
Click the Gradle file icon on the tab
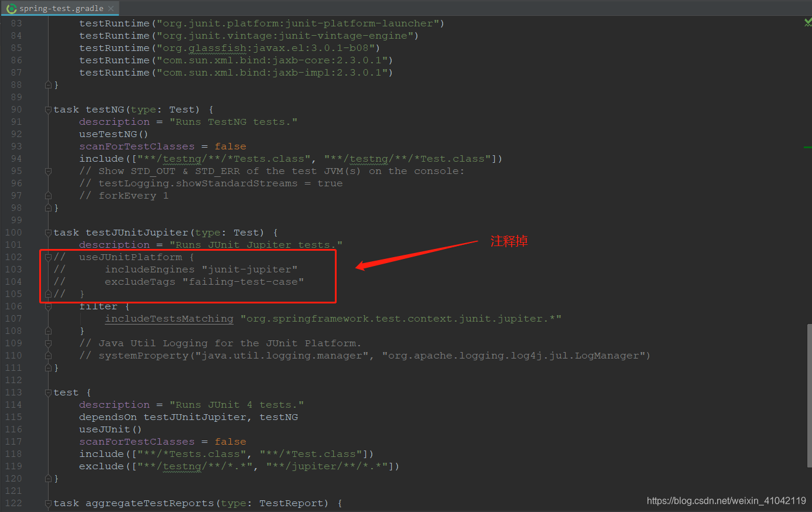11,8
